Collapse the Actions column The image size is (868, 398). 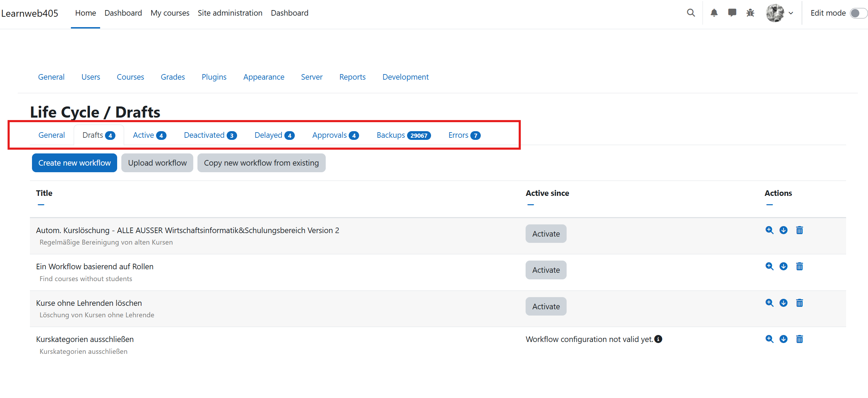coord(769,205)
